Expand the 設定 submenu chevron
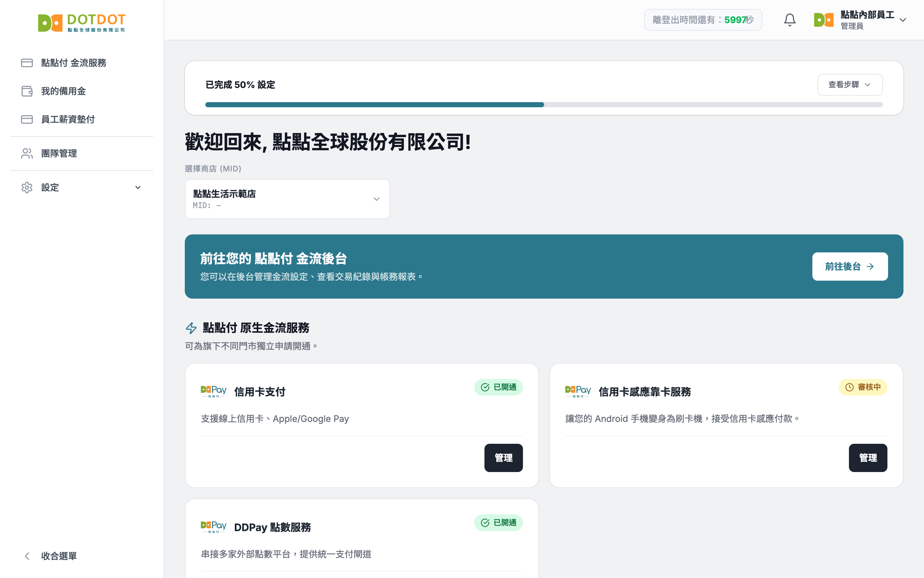This screenshot has height=578, width=924. 138,187
